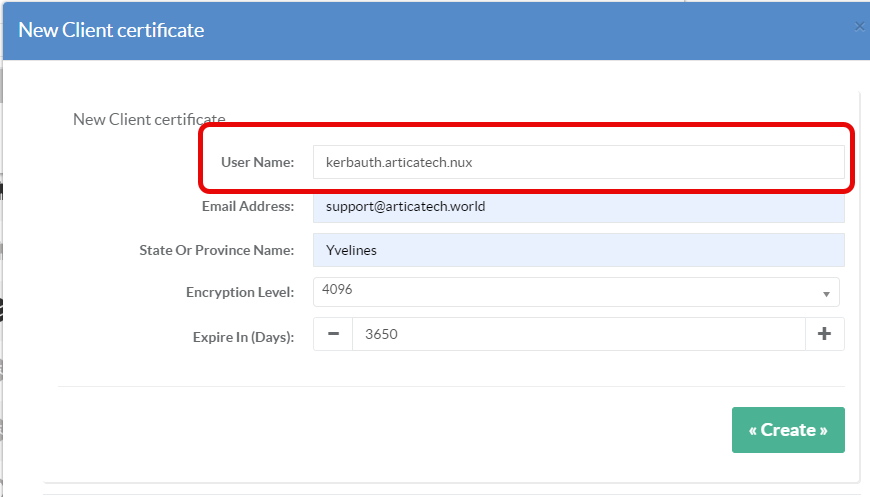Click the Email Address label
The width and height of the screenshot is (870, 497).
pos(248,206)
